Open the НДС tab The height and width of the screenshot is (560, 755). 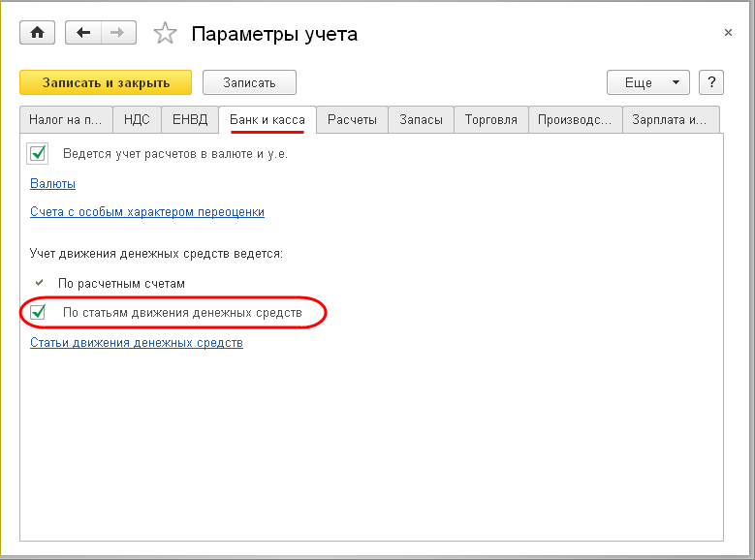pyautogui.click(x=137, y=120)
